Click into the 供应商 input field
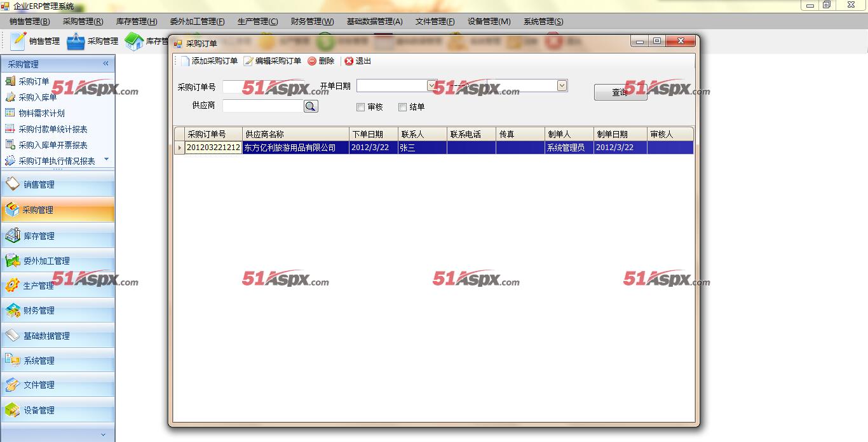 click(x=263, y=106)
